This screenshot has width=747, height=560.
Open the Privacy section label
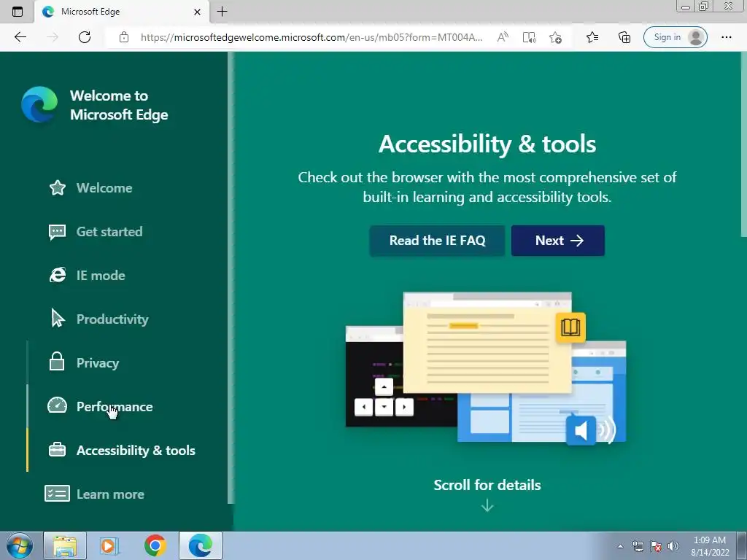tap(98, 363)
